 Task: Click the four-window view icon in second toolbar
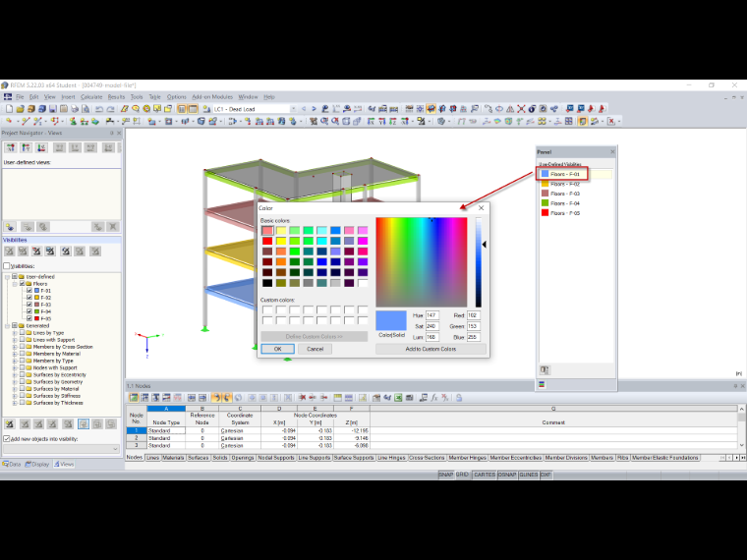coord(569,122)
